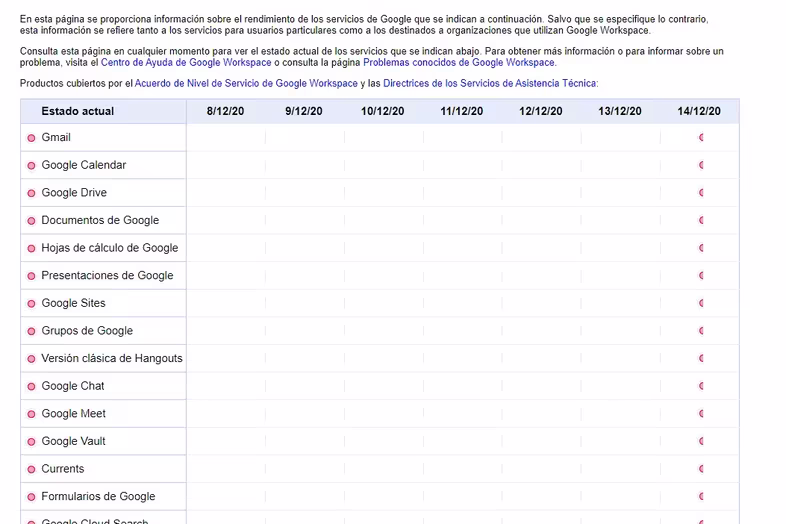Select the Google Chat service name

(73, 386)
